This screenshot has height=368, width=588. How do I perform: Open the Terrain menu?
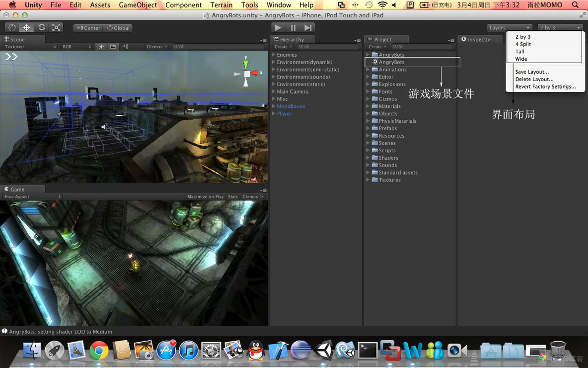pyautogui.click(x=221, y=5)
